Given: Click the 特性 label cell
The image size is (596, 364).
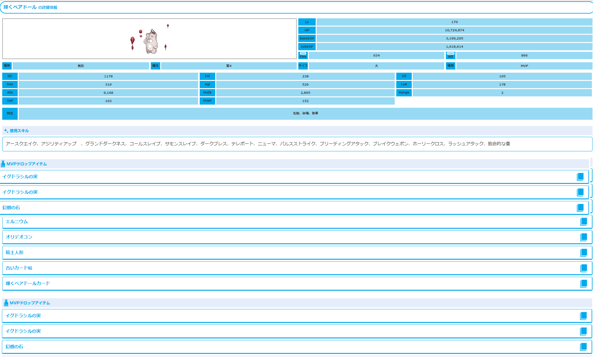Looking at the screenshot, I should click(10, 113).
